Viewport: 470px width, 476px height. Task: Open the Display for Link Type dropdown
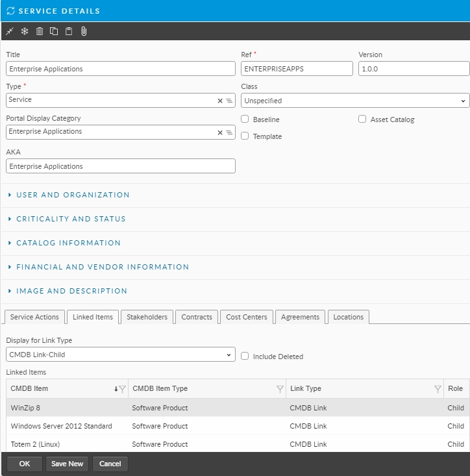(x=121, y=355)
